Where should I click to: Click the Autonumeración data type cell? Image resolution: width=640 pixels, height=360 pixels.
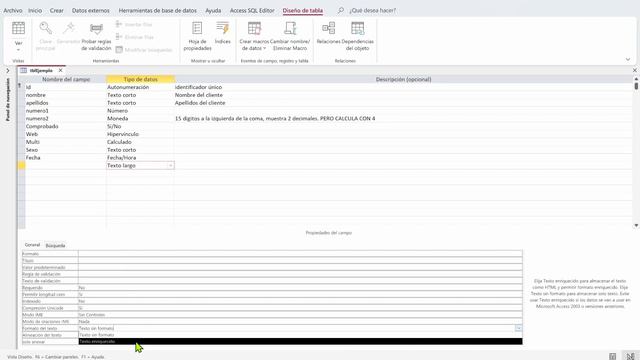pyautogui.click(x=140, y=87)
